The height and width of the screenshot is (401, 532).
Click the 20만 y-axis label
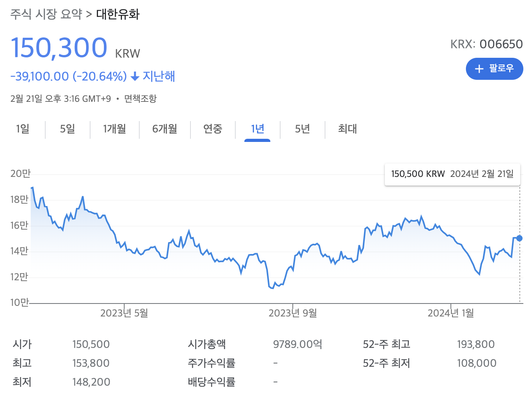click(20, 174)
